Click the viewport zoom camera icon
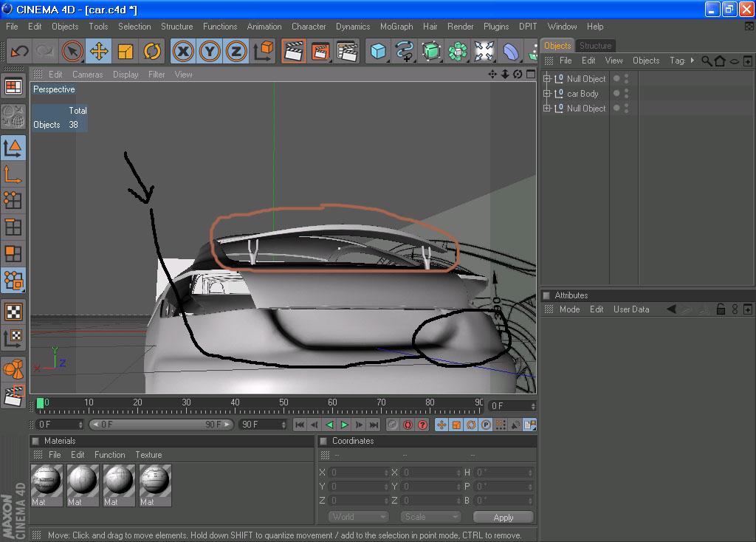Viewport: 756px width, 542px height. [505, 75]
